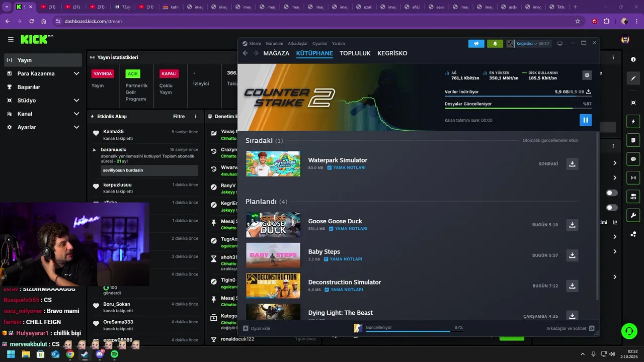
Task: Click Waterpark Simulator thumbnail
Action: click(x=273, y=164)
